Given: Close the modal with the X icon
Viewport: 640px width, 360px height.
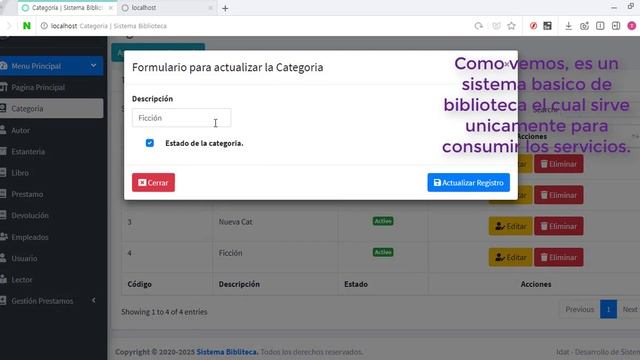Looking at the screenshot, I should pos(507,64).
